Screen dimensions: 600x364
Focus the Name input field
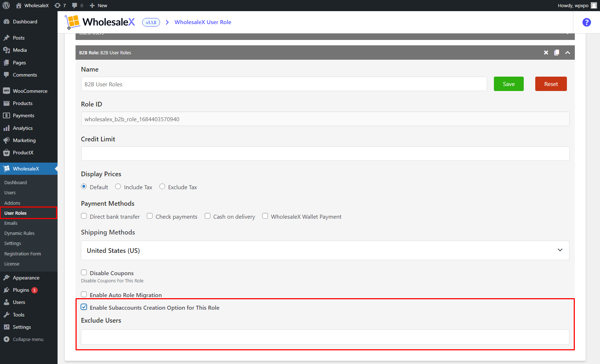click(x=284, y=84)
